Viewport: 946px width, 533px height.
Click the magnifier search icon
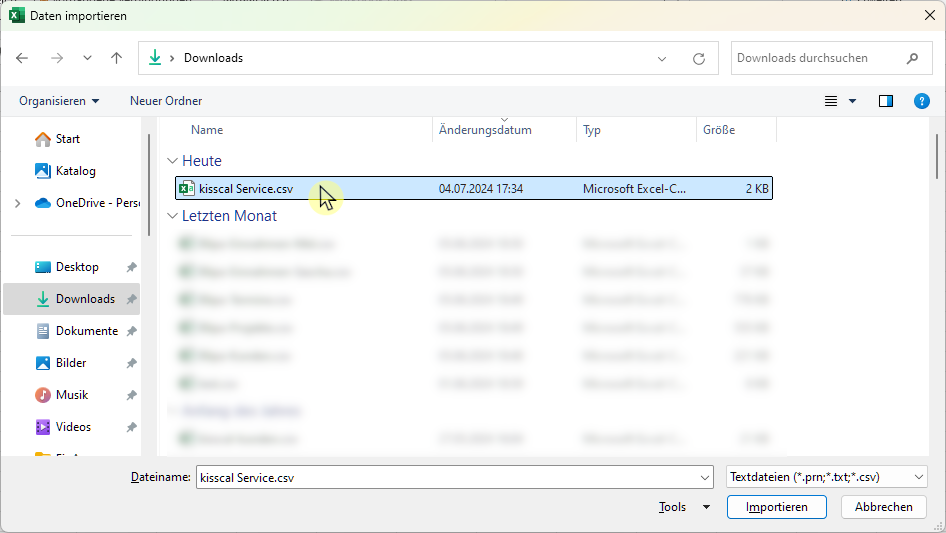[912, 58]
